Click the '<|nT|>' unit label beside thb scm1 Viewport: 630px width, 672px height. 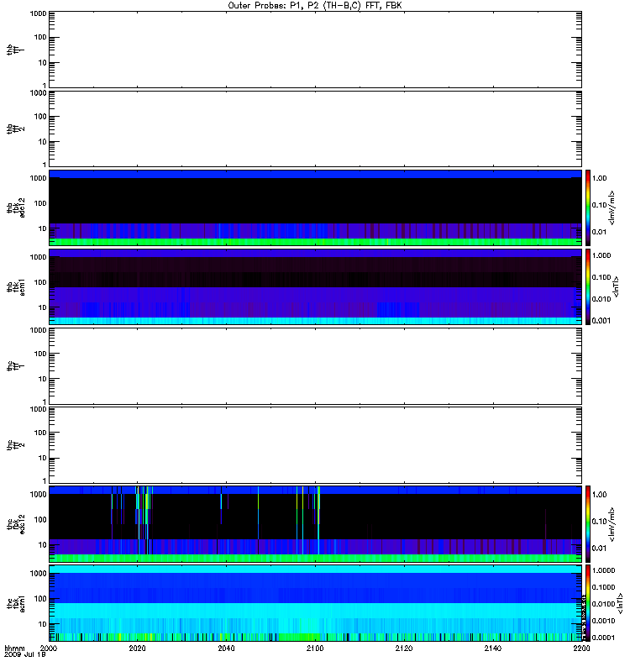coord(617,286)
